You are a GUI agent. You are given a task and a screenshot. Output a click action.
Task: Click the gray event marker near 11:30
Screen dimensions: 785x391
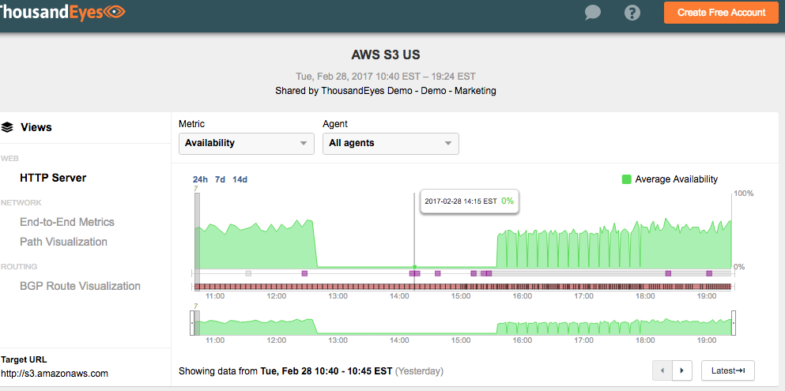(x=248, y=273)
